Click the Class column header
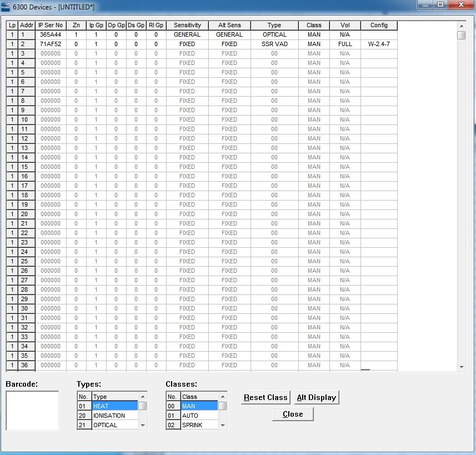The image size is (476, 455). tap(314, 25)
